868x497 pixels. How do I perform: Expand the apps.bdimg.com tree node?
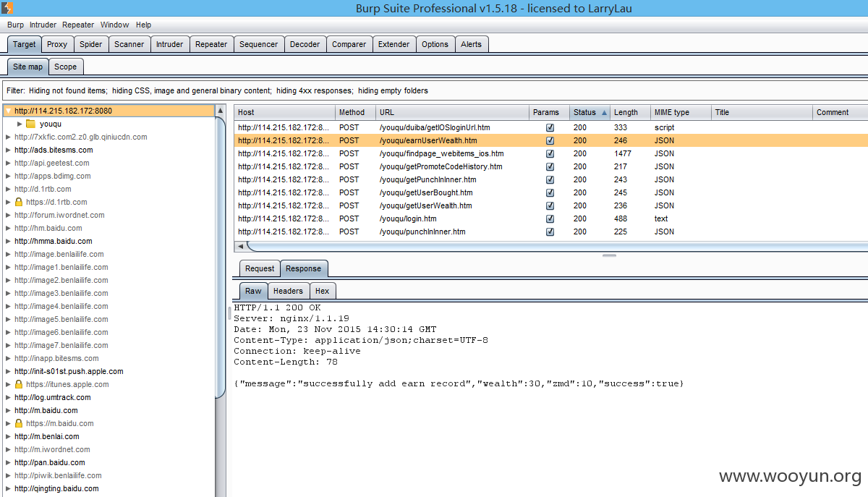(x=8, y=176)
